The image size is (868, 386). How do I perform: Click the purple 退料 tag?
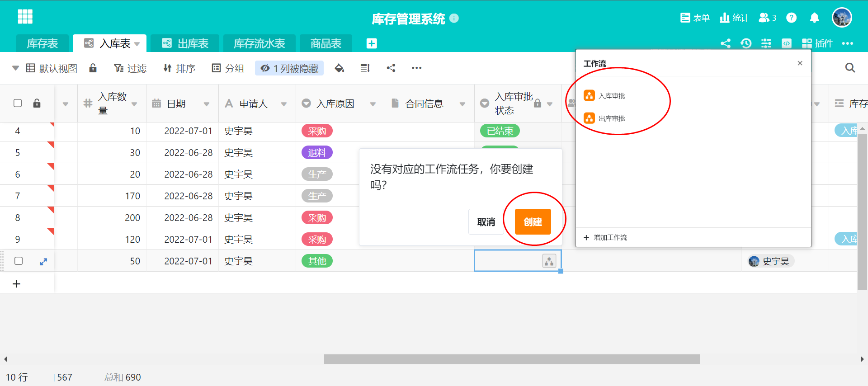317,153
